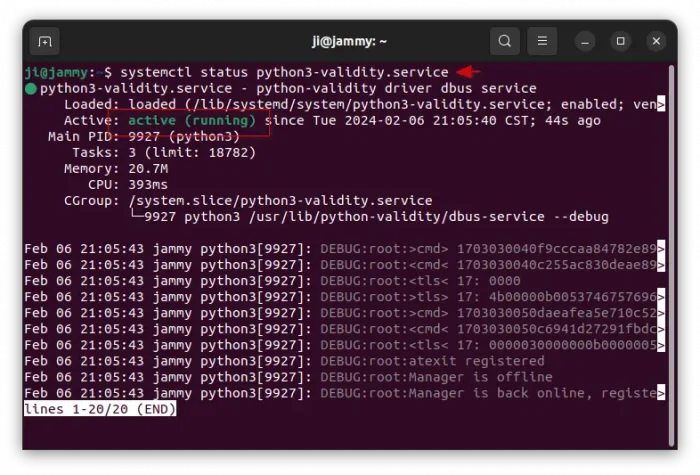This screenshot has width=700, height=475.
Task: Click the truncation marker ending the Loaded line
Action: coord(661,105)
